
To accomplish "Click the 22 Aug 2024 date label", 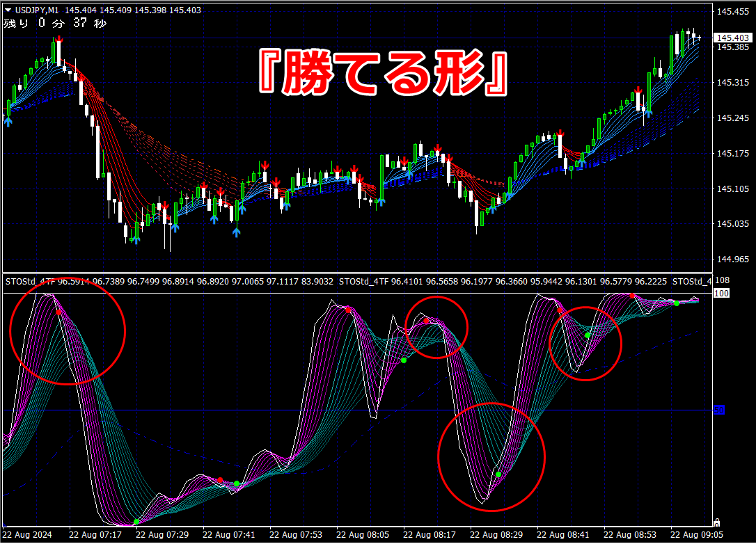I will point(27,534).
